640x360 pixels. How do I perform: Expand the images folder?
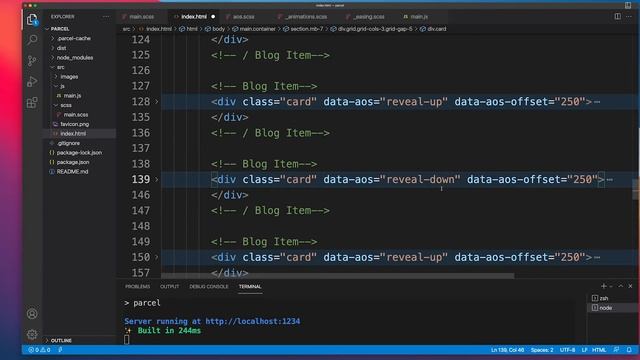click(56, 77)
